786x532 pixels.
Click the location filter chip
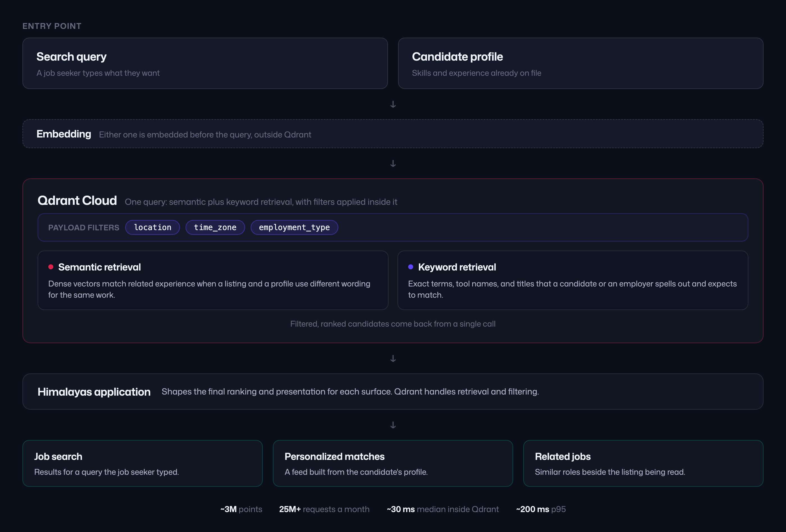point(152,228)
